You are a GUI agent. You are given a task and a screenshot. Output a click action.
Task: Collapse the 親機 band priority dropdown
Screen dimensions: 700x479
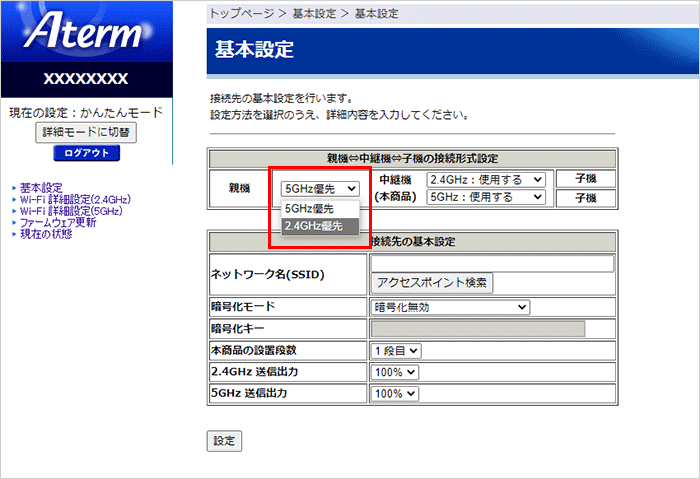(320, 188)
